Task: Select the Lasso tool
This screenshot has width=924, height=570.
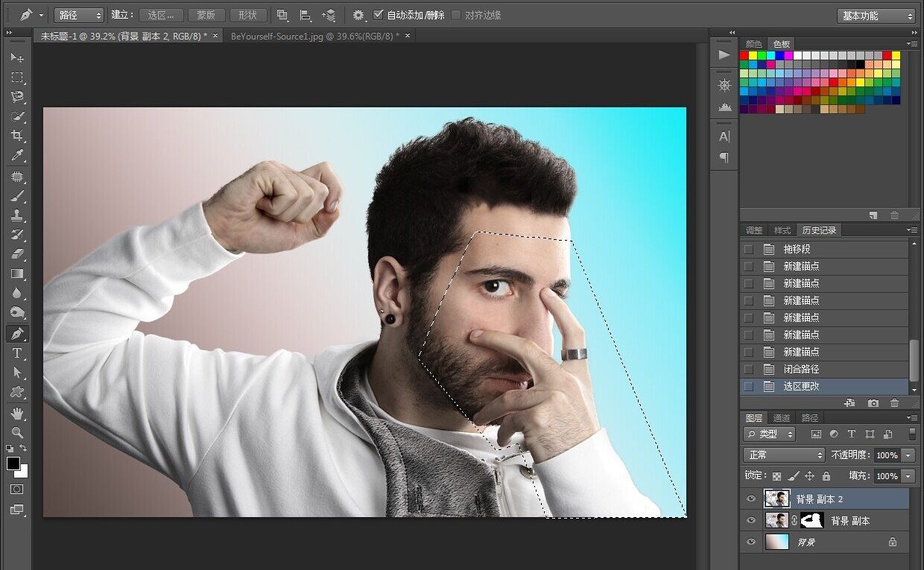Action: (17, 97)
